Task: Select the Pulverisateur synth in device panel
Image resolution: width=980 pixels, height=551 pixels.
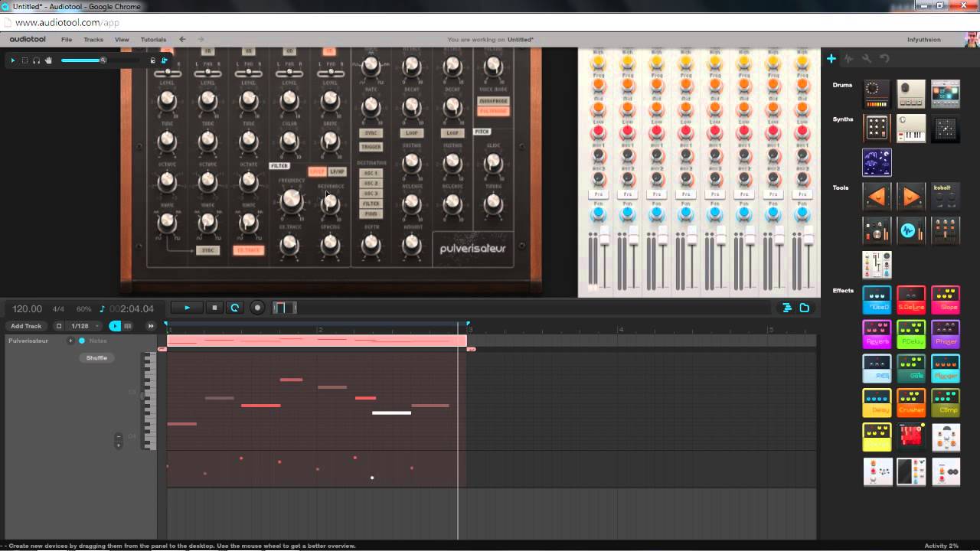Action: coord(877,128)
